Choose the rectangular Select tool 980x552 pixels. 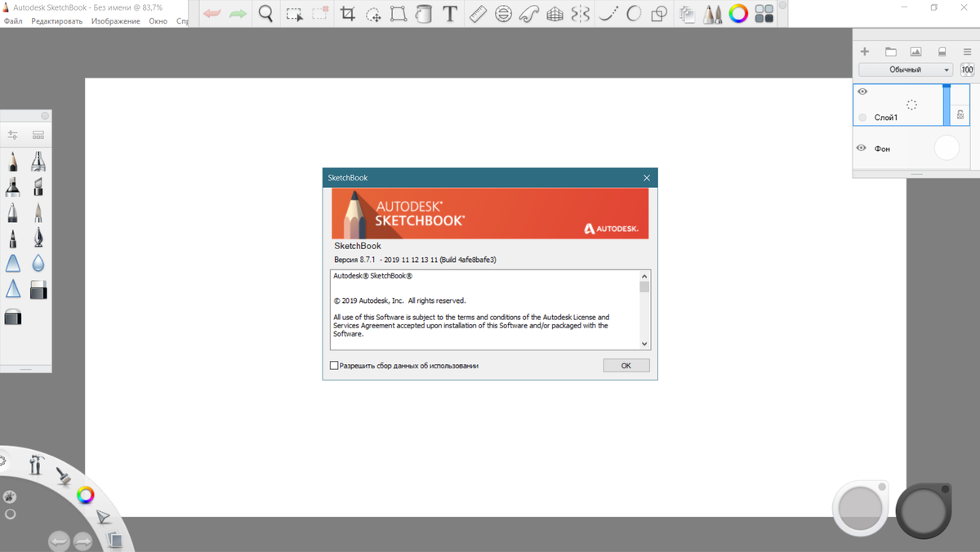pyautogui.click(x=295, y=14)
